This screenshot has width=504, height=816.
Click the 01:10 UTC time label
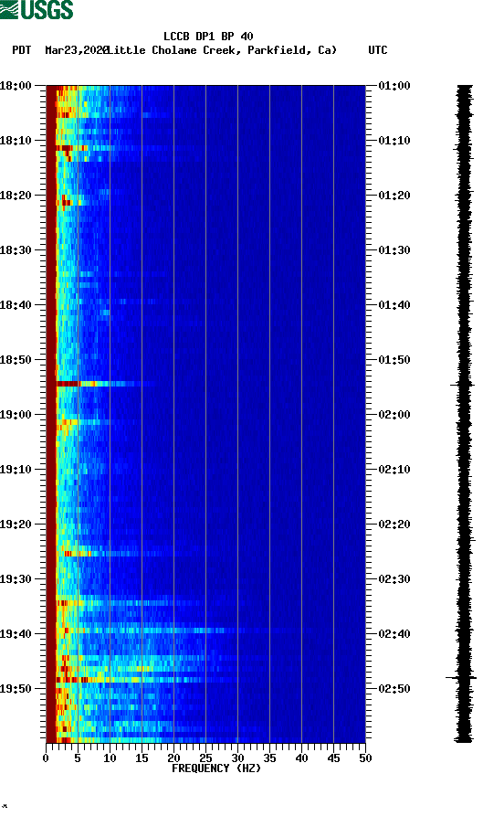pos(394,141)
